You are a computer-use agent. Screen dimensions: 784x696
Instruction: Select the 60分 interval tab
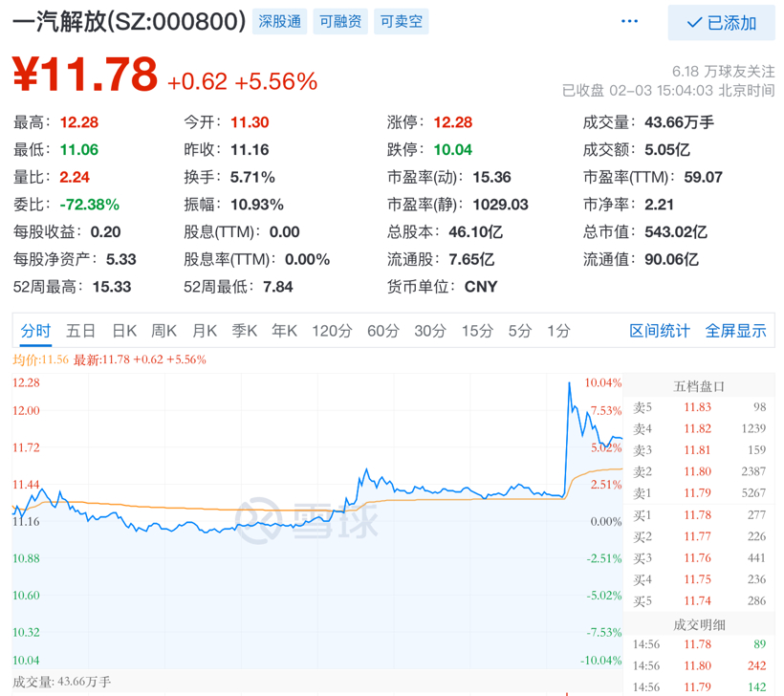point(382,331)
